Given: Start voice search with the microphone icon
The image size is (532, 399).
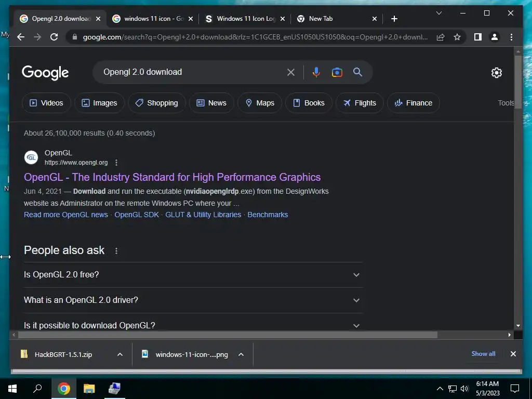Looking at the screenshot, I should pos(316,72).
